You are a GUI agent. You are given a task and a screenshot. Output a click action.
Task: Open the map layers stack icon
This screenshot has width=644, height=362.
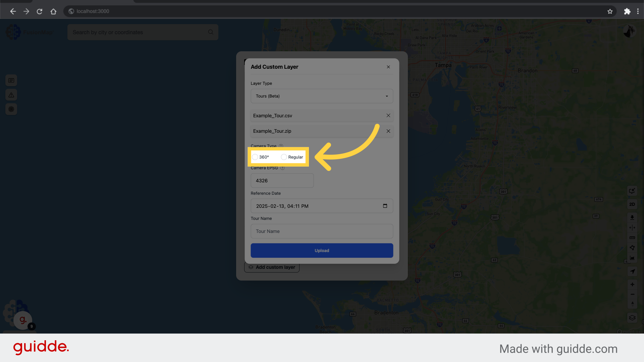click(632, 318)
